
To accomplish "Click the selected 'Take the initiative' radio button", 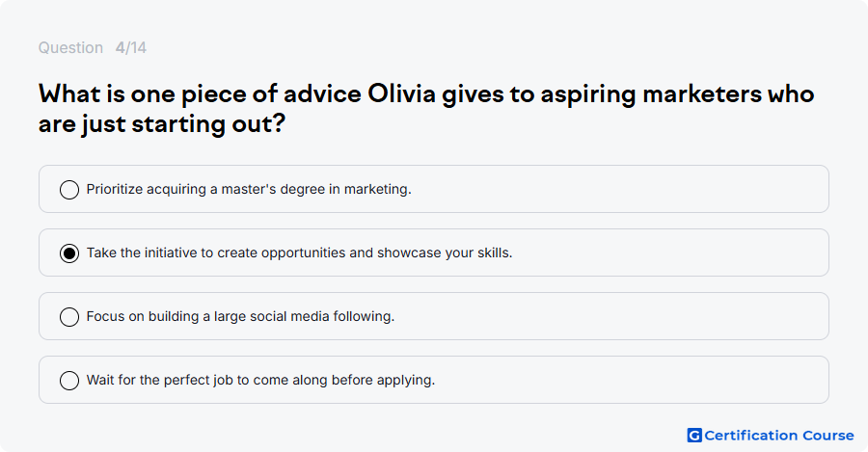I will tap(69, 253).
